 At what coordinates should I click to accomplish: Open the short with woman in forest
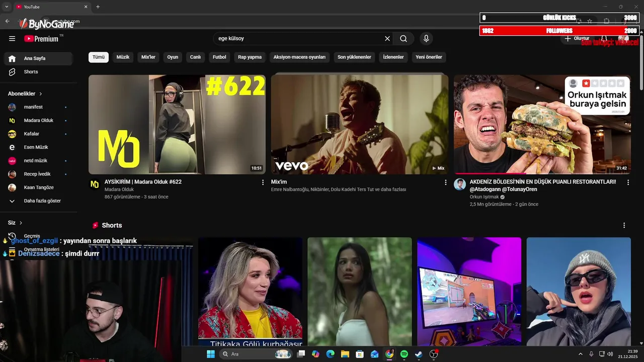click(360, 292)
